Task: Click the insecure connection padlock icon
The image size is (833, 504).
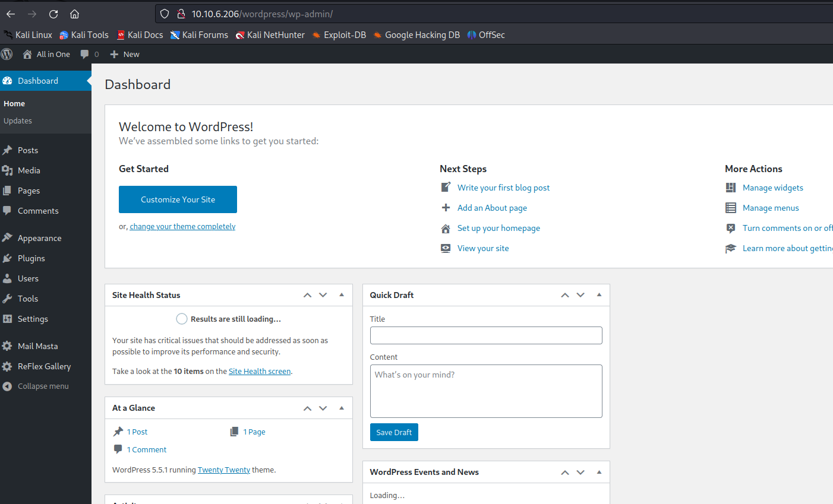Action: coord(181,14)
